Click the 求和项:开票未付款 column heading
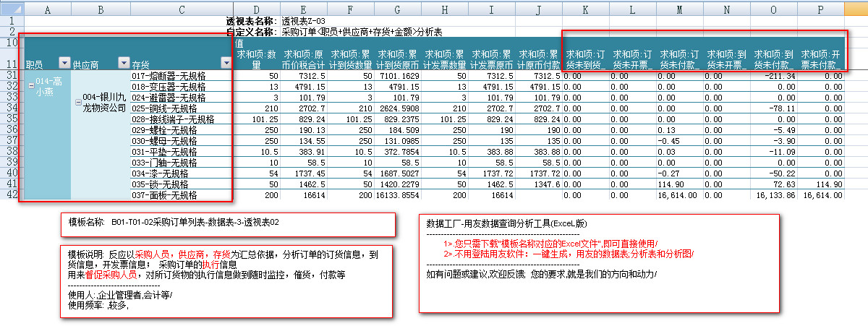The height and width of the screenshot is (326, 868). point(821,59)
